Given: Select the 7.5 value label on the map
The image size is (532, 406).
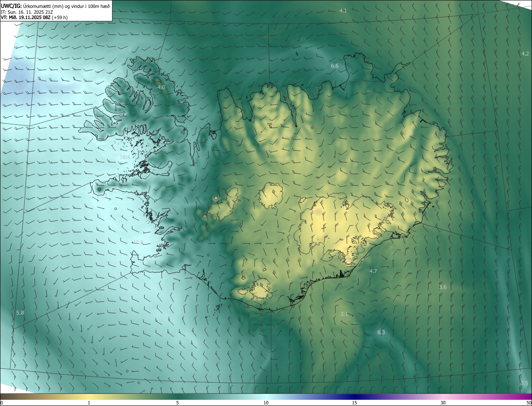Looking at the screenshot, I should [525, 383].
